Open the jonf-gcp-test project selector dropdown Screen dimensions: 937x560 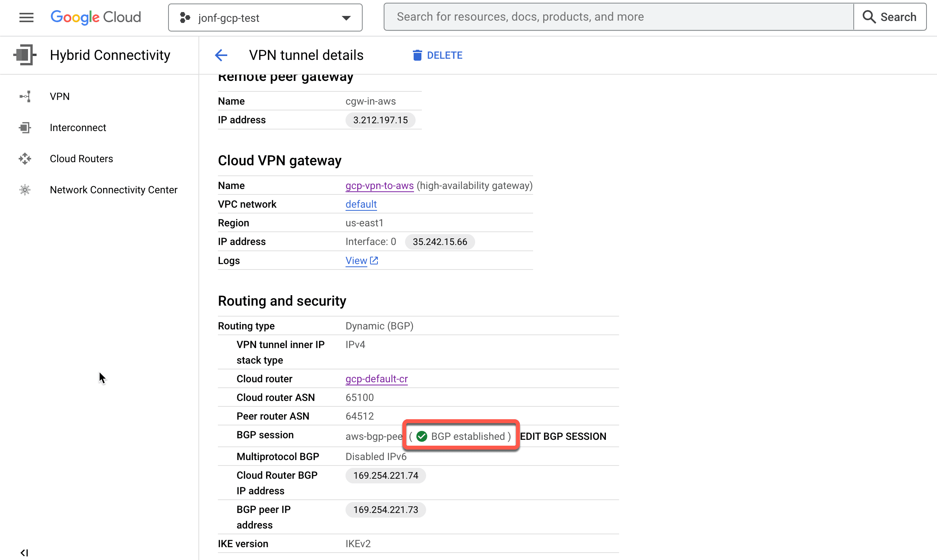click(265, 17)
